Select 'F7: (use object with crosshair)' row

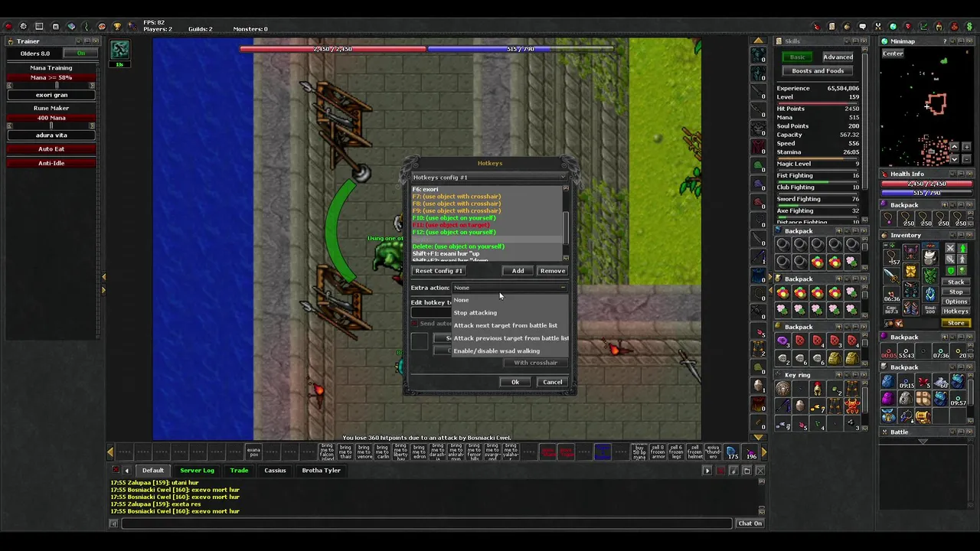click(486, 197)
